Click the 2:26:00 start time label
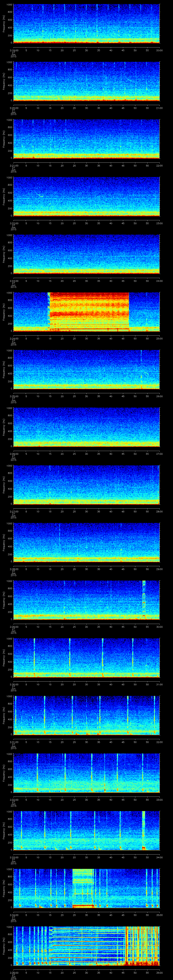Viewport: 173px width, 980px height. (x=14, y=454)
